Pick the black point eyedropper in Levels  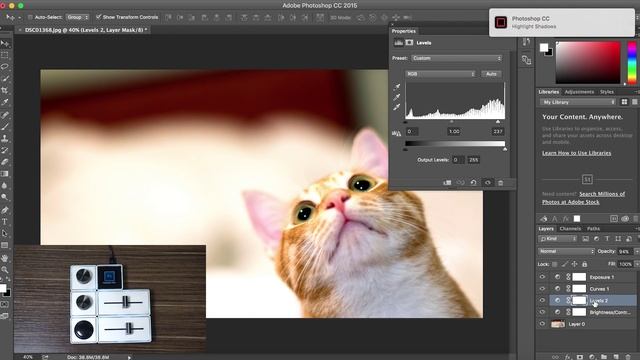[x=397, y=87]
